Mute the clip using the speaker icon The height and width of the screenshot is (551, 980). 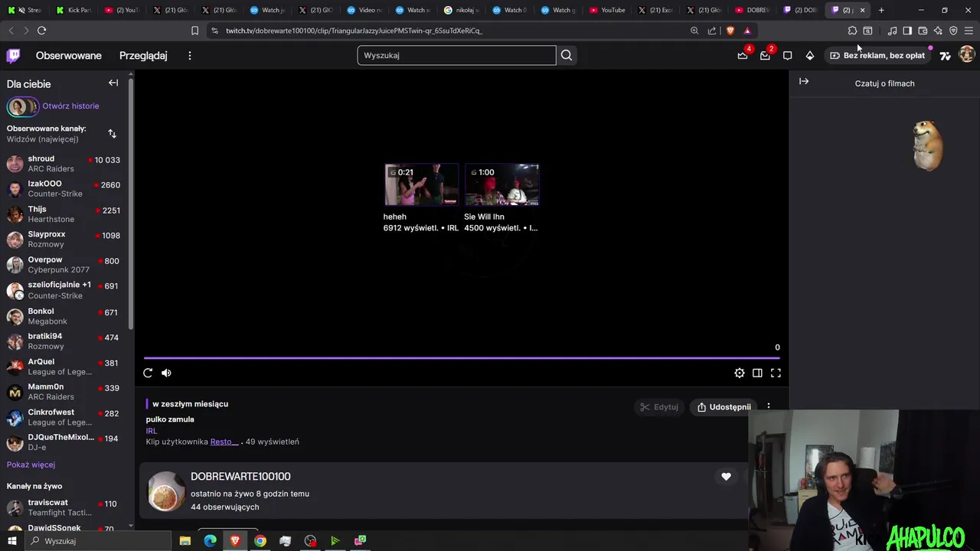166,373
